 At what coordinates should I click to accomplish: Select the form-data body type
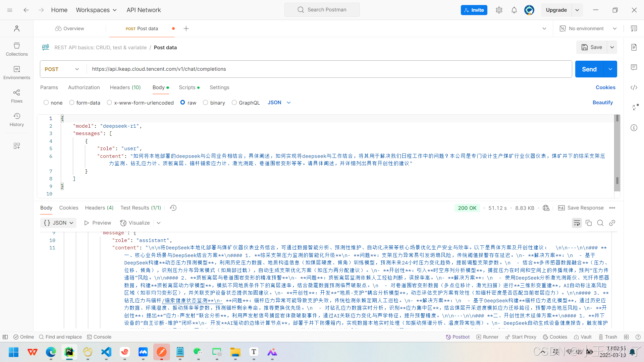pos(72,103)
